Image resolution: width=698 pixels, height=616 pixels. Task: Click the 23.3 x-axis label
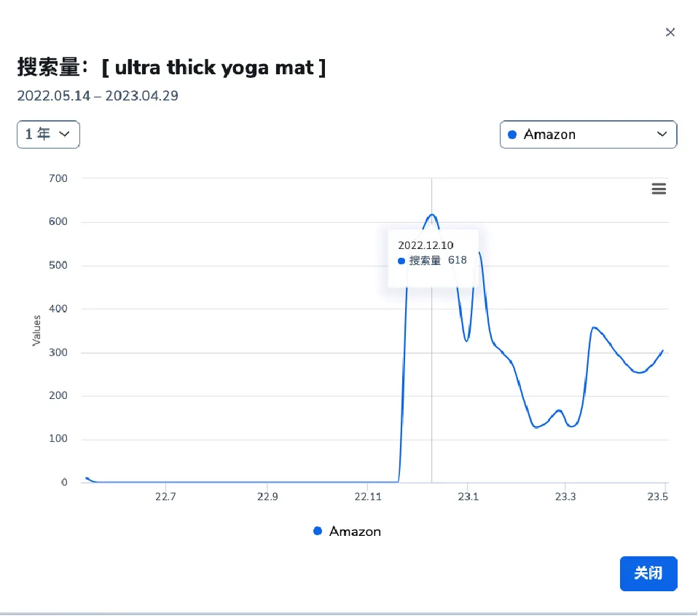coord(565,497)
